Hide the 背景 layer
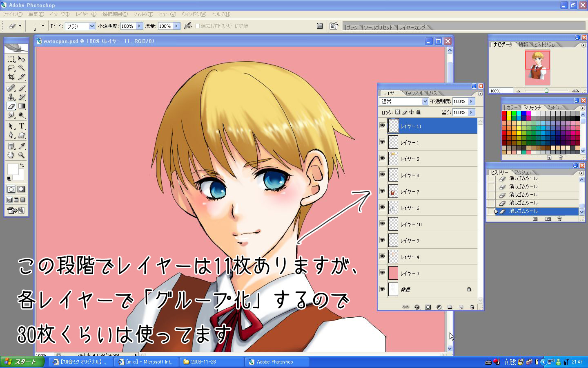Image resolution: width=588 pixels, height=368 pixels. click(x=382, y=289)
